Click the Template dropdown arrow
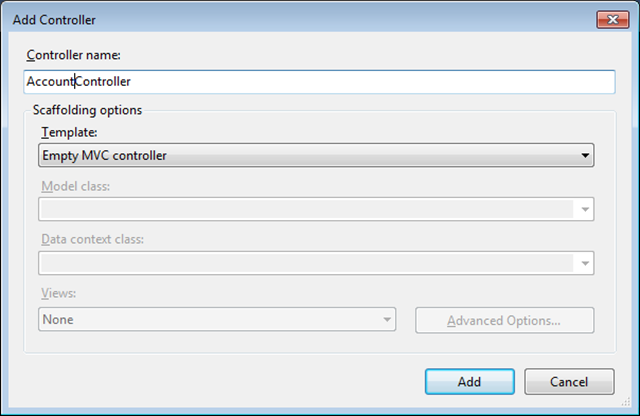Image resolution: width=640 pixels, height=416 pixels. [x=583, y=155]
